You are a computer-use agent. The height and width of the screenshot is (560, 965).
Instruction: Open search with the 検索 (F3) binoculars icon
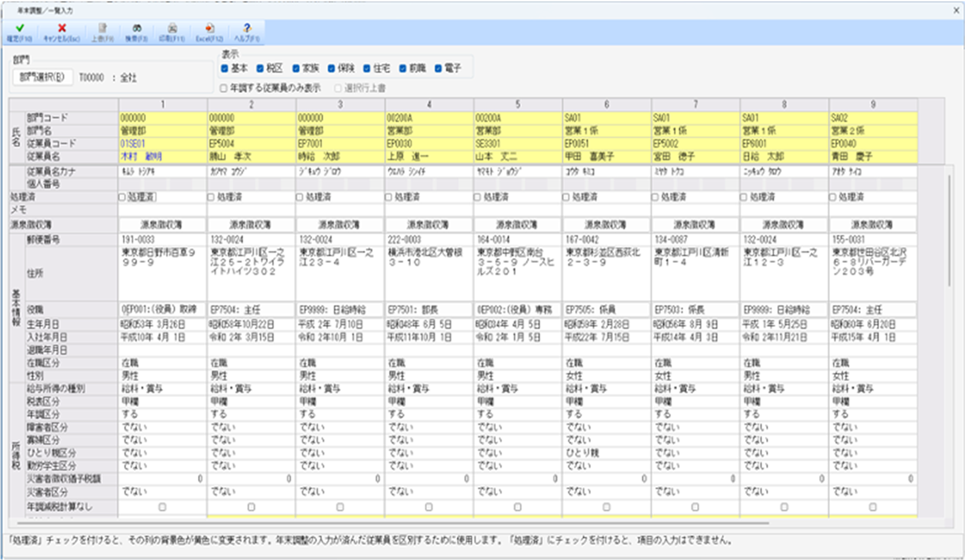[137, 28]
